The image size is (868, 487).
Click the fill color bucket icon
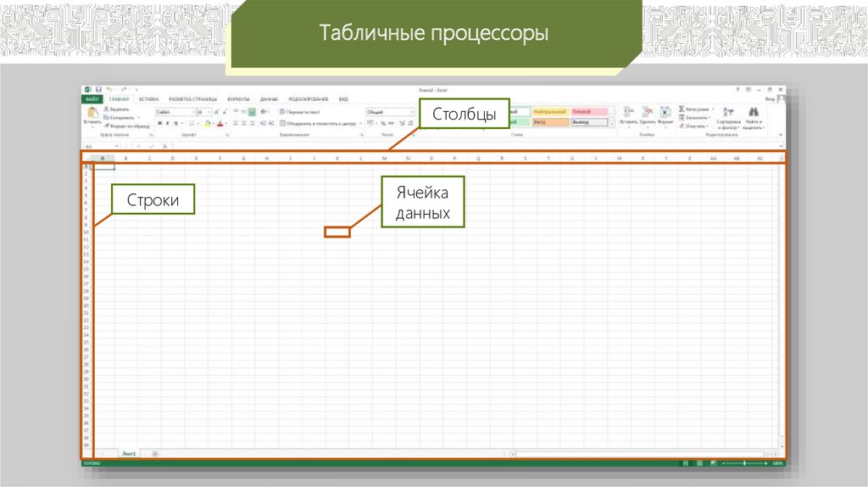[208, 124]
